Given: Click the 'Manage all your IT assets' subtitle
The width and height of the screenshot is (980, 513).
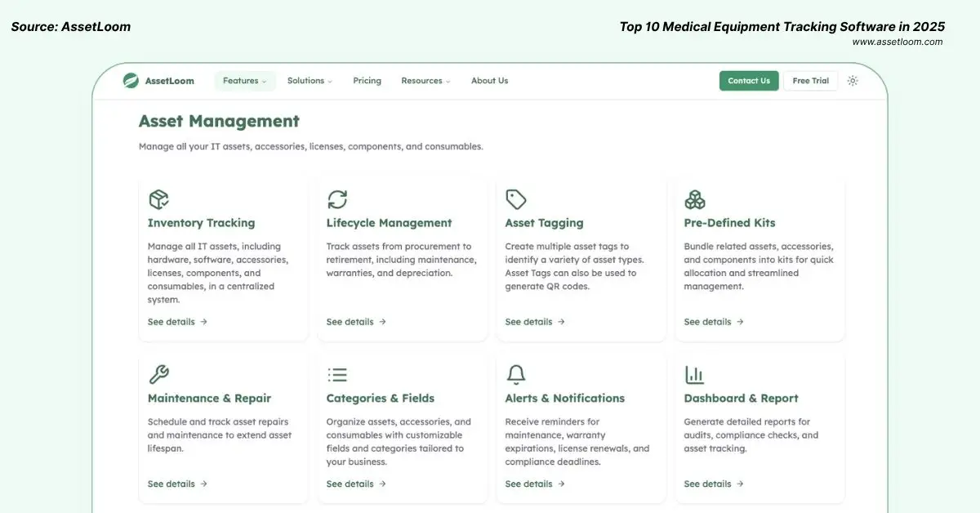Looking at the screenshot, I should point(311,147).
